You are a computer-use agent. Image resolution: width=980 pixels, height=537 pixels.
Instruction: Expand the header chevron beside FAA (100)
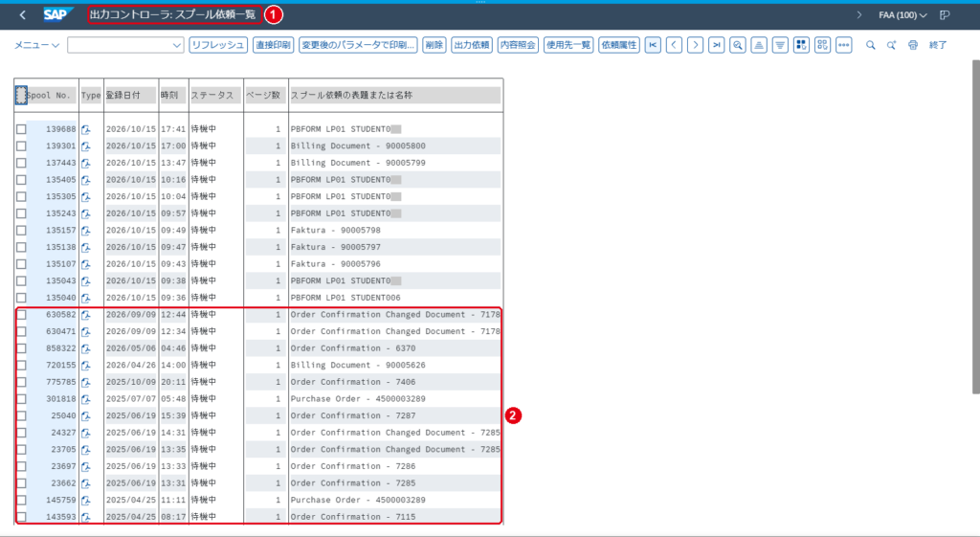click(859, 15)
